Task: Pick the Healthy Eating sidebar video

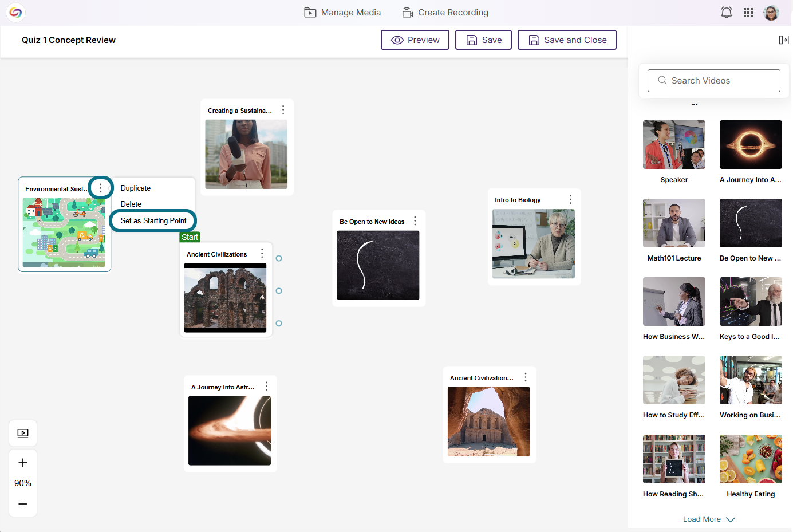Action: [751, 459]
